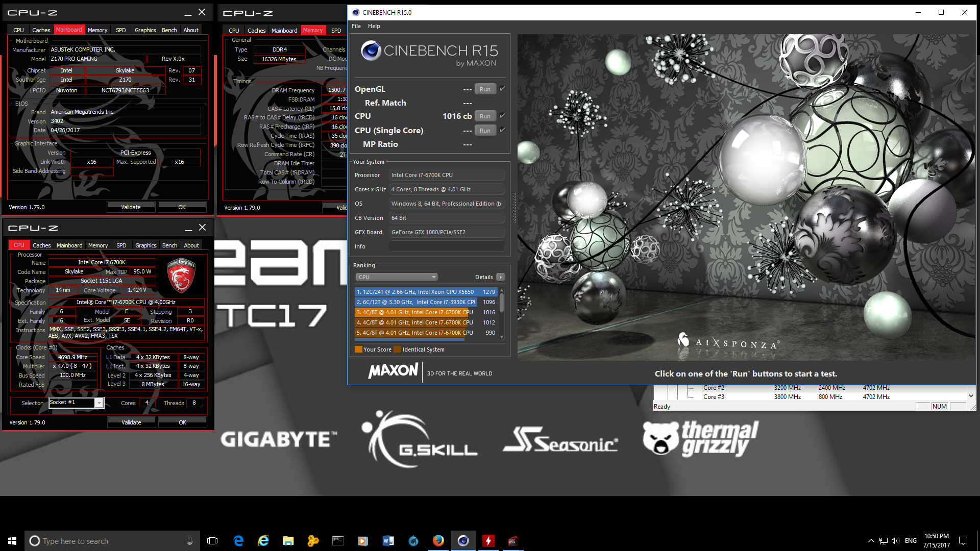The height and width of the screenshot is (551, 980).
Task: Click the Cinebench R15 sphere logo
Action: pos(371,51)
